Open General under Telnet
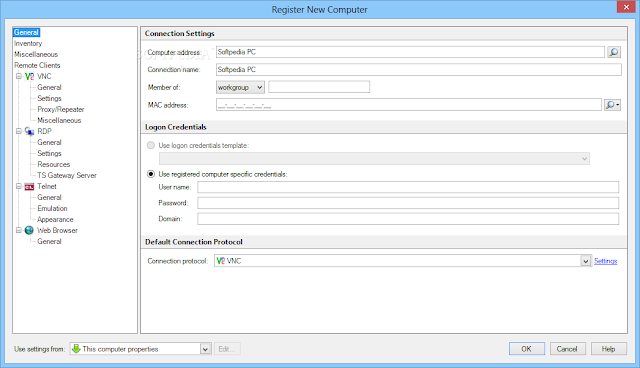The height and width of the screenshot is (368, 640). (x=49, y=197)
